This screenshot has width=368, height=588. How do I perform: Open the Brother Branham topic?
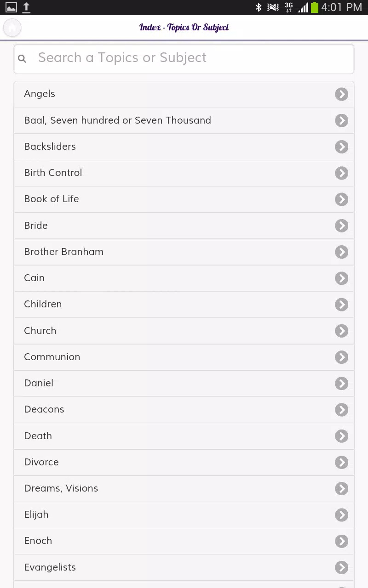pyautogui.click(x=184, y=252)
